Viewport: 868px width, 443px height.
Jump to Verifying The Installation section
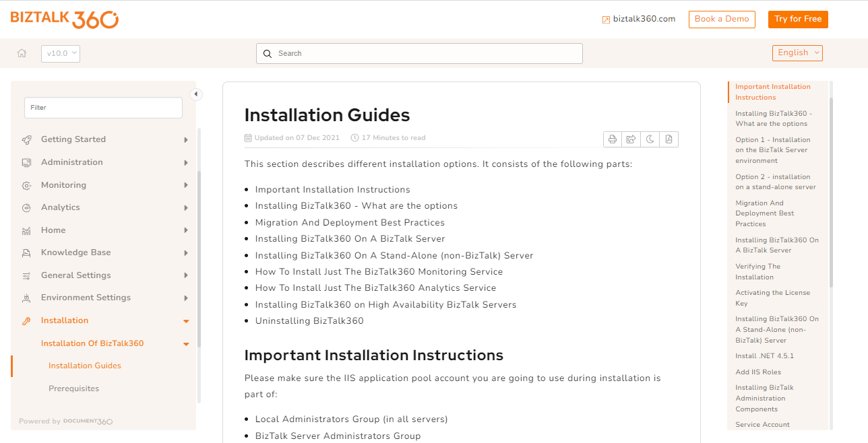[x=758, y=271]
